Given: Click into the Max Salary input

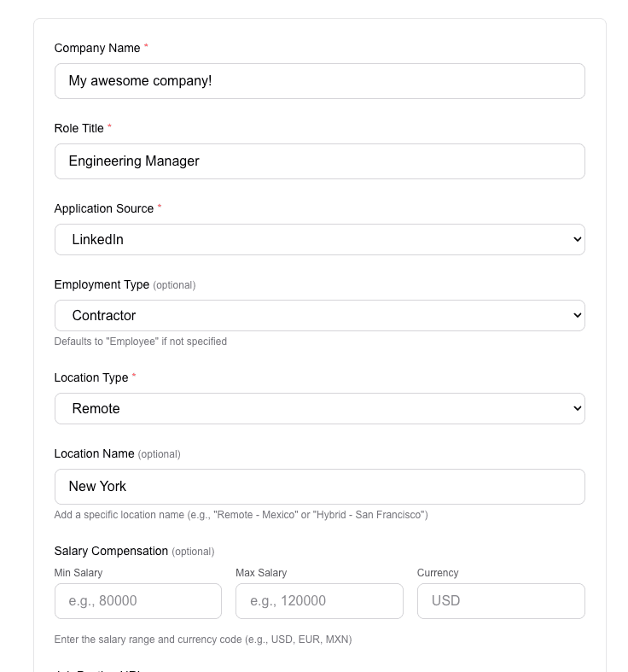Looking at the screenshot, I should point(319,601).
